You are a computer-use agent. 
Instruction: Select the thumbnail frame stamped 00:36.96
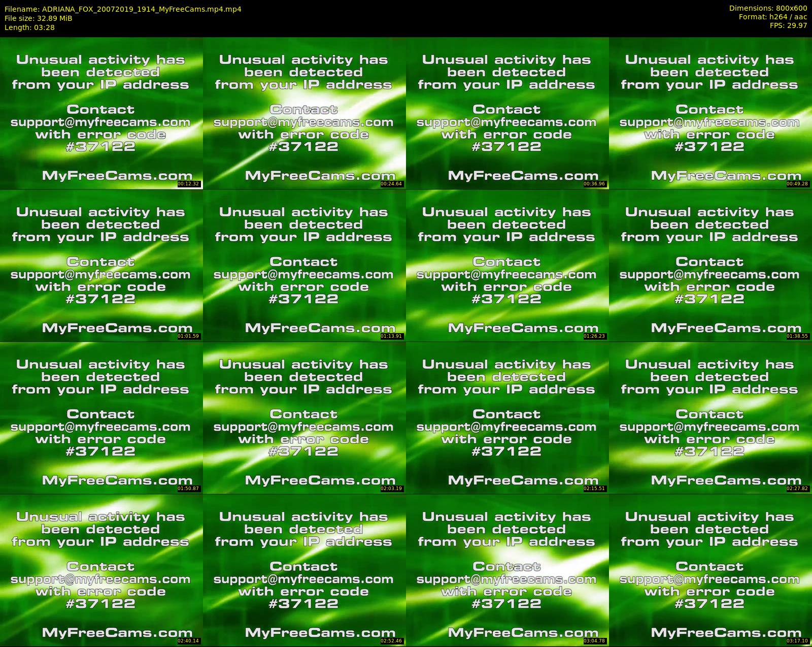[507, 113]
